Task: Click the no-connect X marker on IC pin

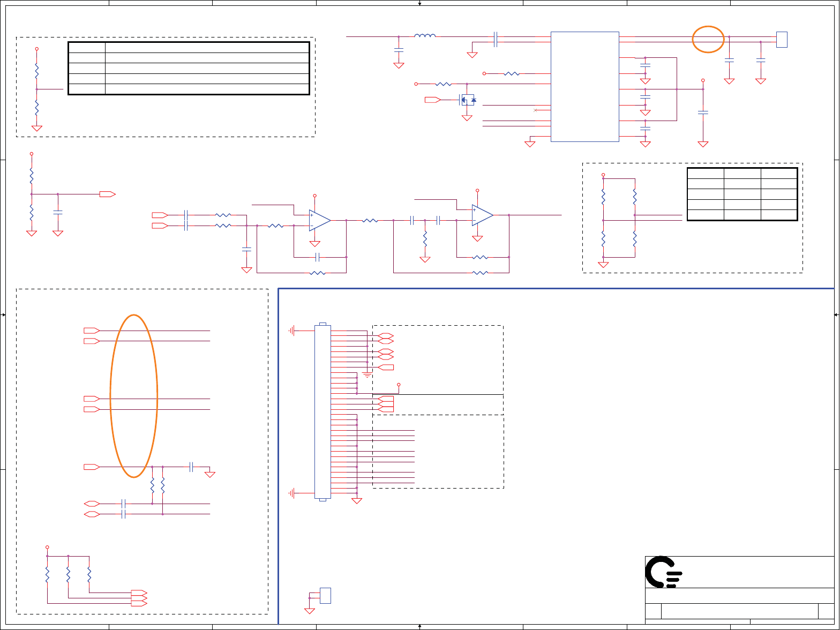Action: click(536, 110)
